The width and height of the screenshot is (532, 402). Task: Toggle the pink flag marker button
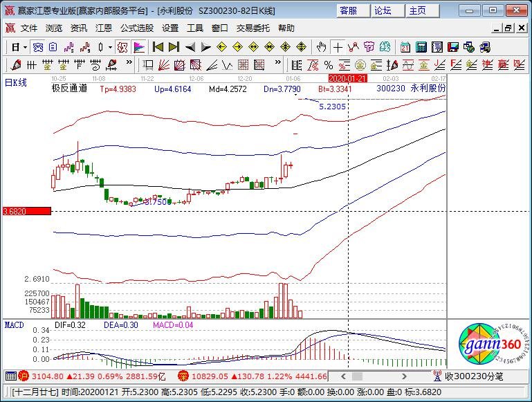pyautogui.click(x=139, y=47)
